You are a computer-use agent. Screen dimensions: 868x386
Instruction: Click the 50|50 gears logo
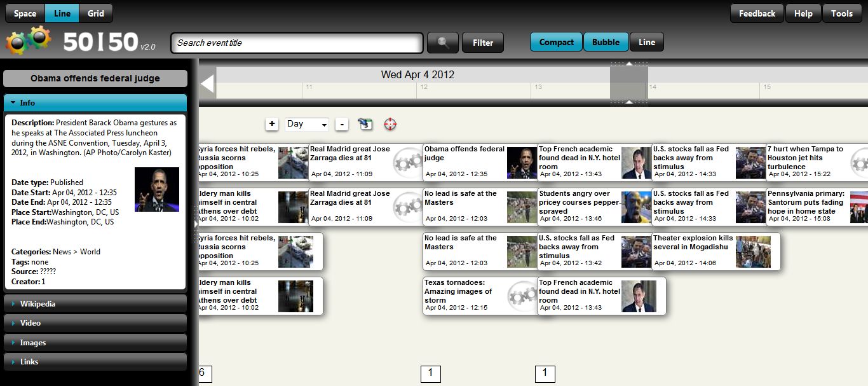28,40
